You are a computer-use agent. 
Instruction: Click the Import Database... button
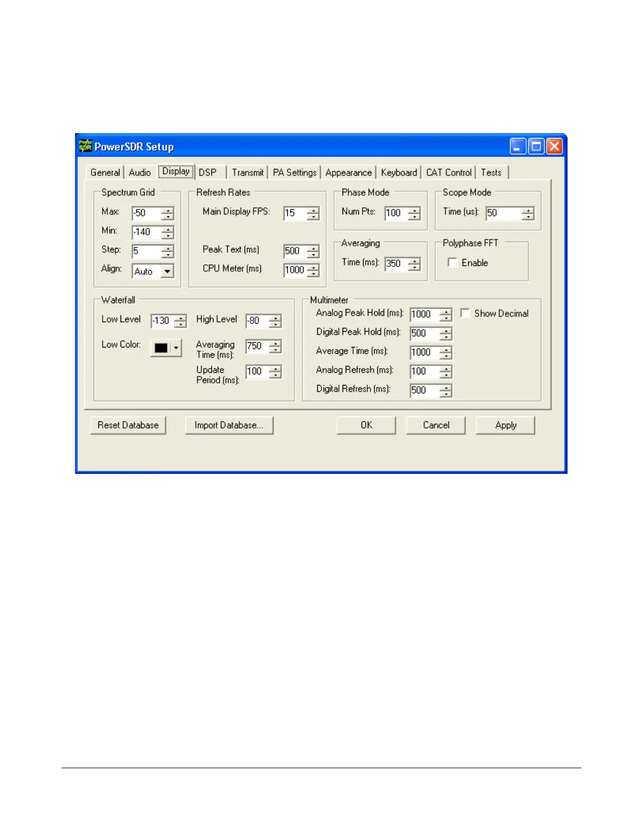click(229, 425)
